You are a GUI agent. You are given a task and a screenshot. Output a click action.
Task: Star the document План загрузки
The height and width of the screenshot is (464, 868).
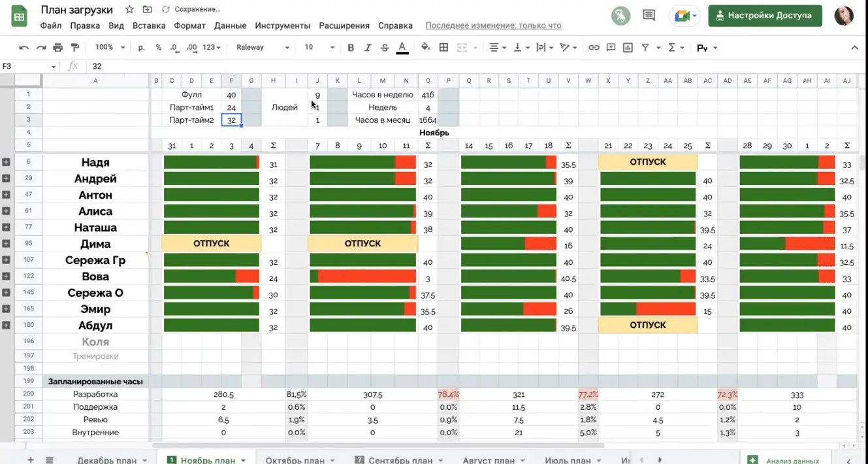(x=129, y=10)
